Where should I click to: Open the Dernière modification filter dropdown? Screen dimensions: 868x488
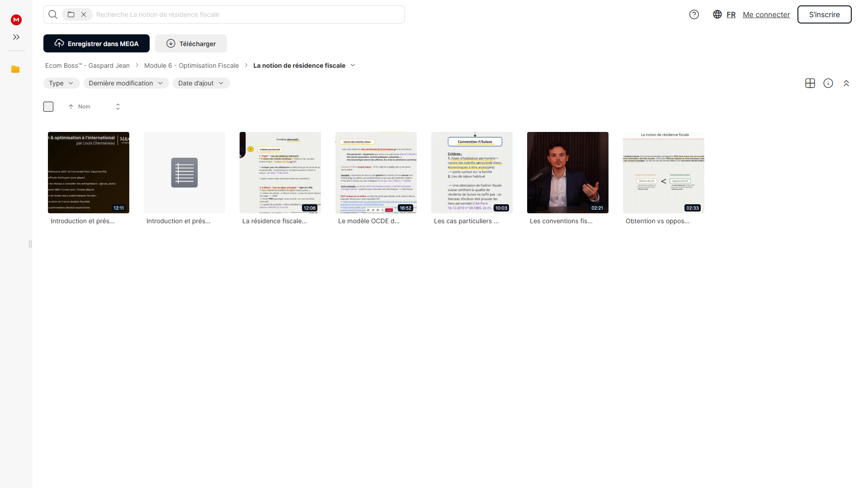[126, 83]
